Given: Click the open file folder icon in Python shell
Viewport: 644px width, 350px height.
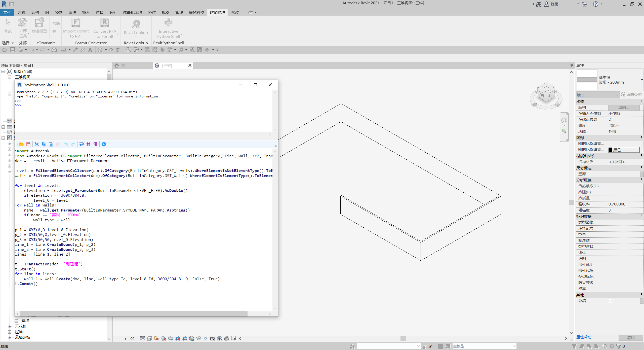Looking at the screenshot, I should coord(21,144).
